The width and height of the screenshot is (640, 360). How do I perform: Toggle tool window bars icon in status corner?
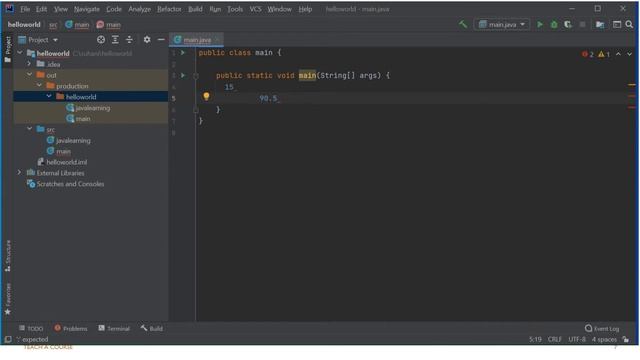(x=8, y=339)
